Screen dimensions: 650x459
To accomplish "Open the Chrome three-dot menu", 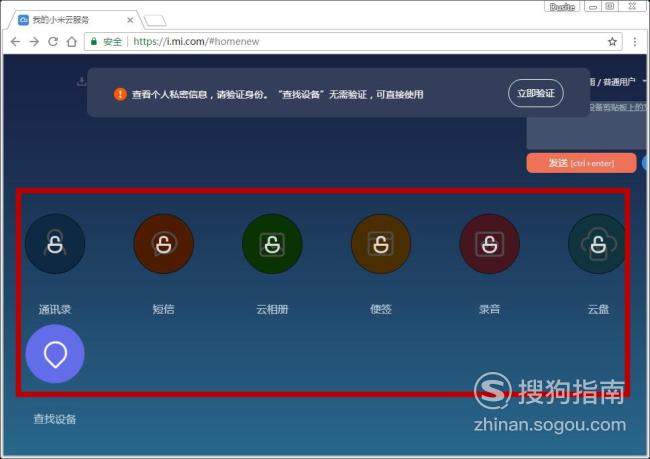I will [x=635, y=41].
